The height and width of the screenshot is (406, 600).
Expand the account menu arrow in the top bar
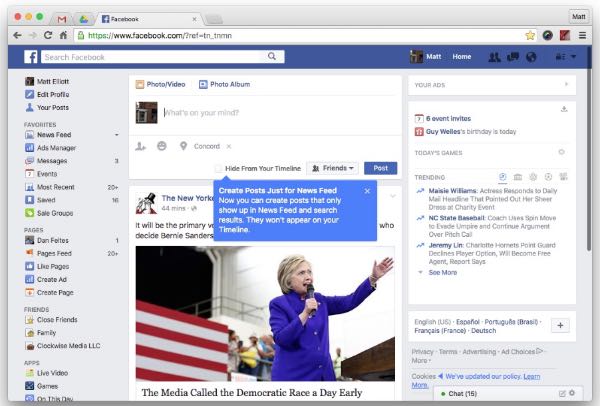574,57
